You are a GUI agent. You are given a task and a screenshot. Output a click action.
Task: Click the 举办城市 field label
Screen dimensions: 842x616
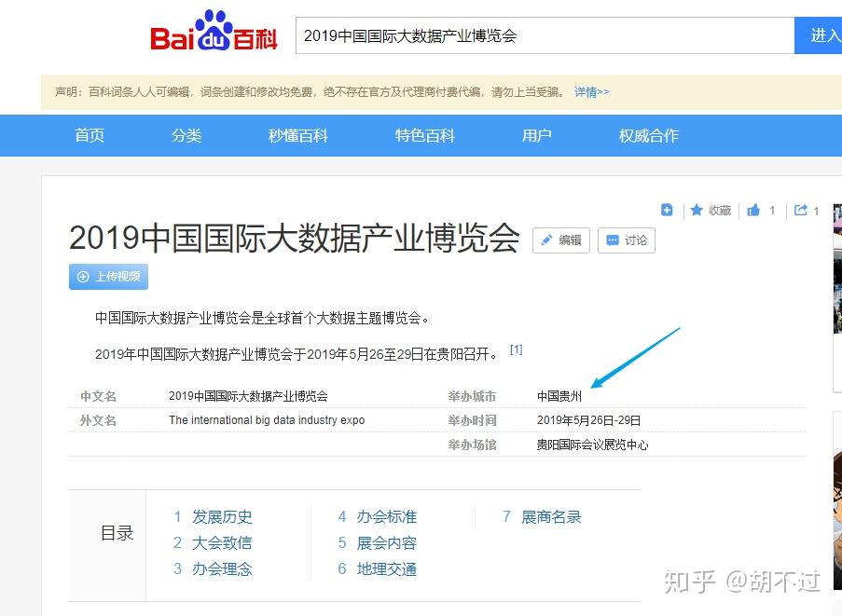pos(472,396)
